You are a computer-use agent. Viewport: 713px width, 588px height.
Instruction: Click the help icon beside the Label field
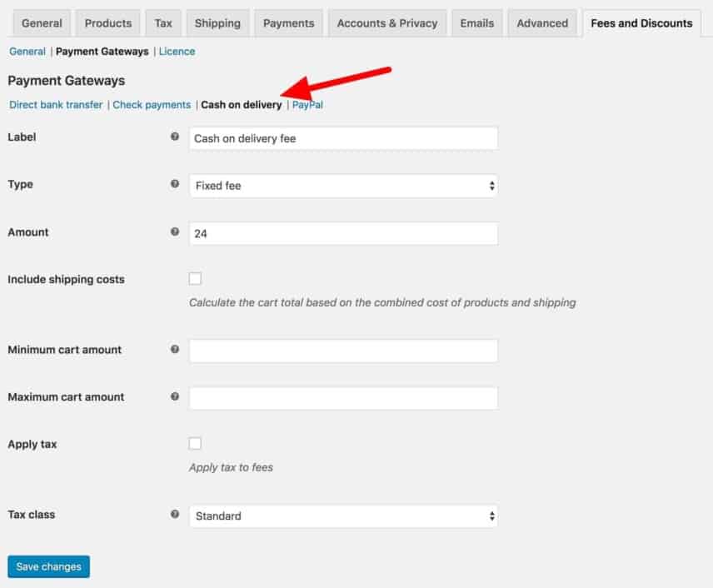174,137
